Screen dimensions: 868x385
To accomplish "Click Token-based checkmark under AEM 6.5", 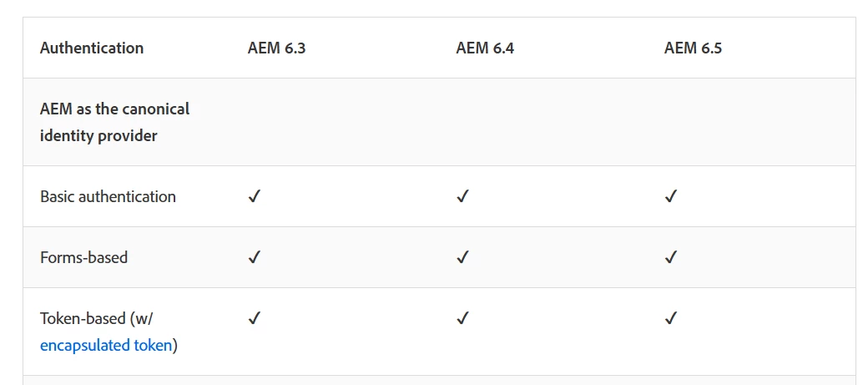I will click(670, 318).
